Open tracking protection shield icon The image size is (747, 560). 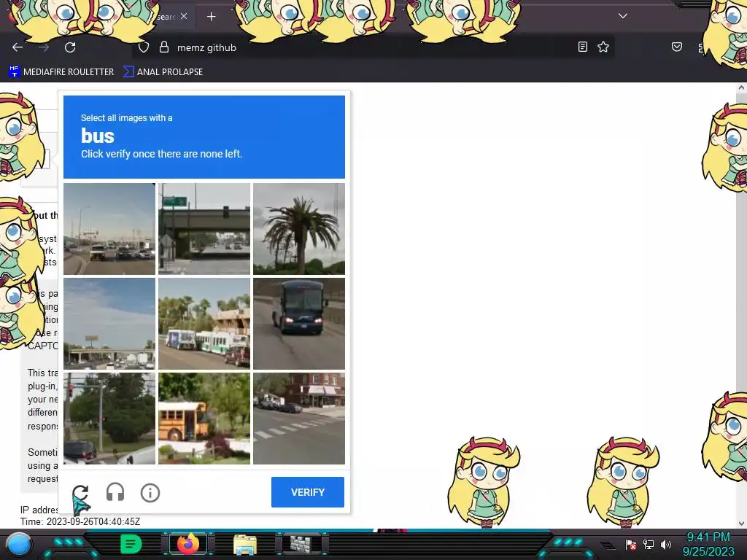point(144,47)
